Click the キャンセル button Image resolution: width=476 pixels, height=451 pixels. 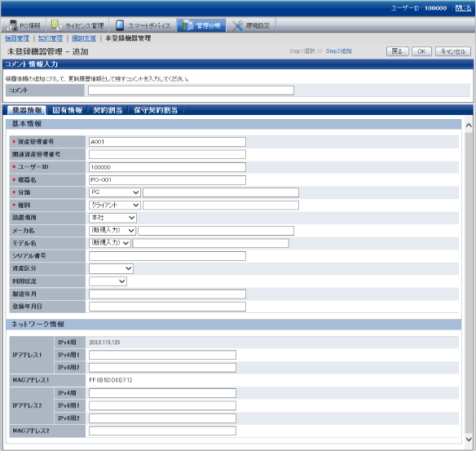coord(453,51)
